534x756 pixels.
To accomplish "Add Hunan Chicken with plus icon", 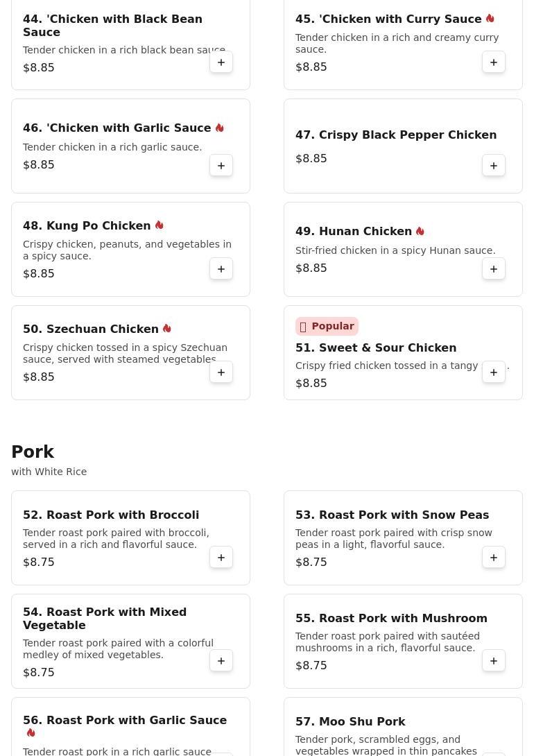I will [x=494, y=268].
